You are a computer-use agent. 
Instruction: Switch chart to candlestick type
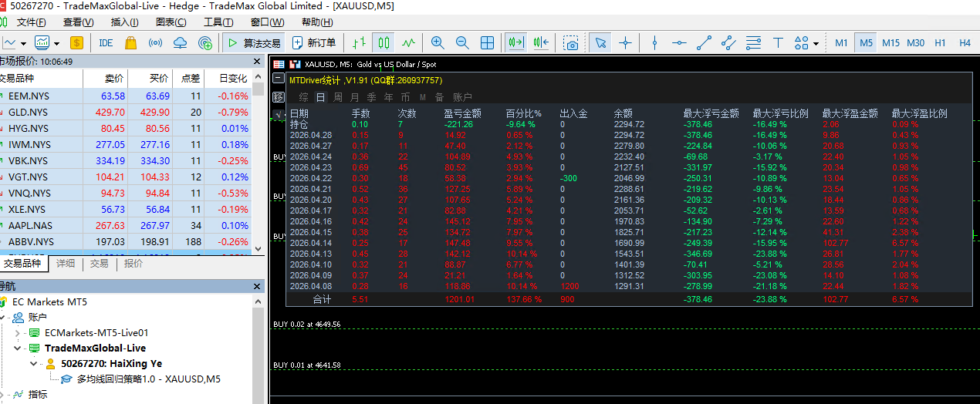coord(384,43)
